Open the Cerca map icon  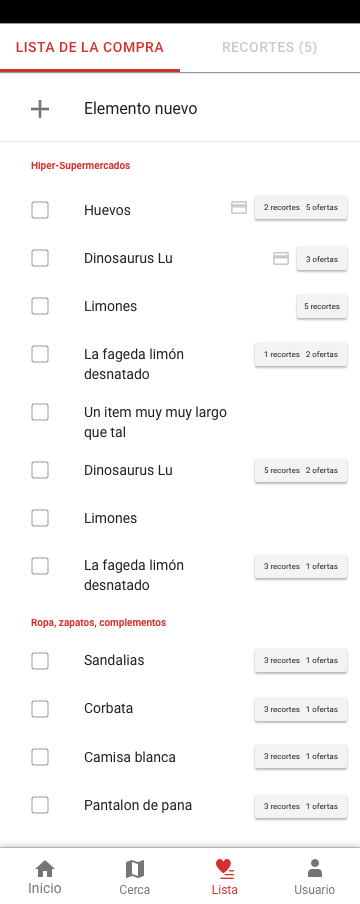[x=134, y=869]
